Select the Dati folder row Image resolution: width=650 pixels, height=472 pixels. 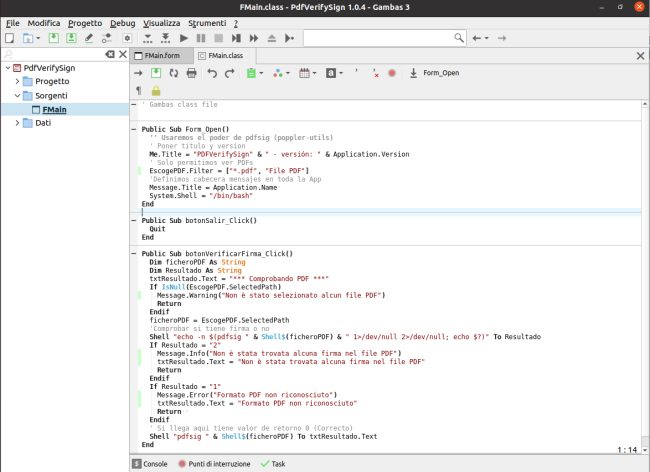pos(65,123)
